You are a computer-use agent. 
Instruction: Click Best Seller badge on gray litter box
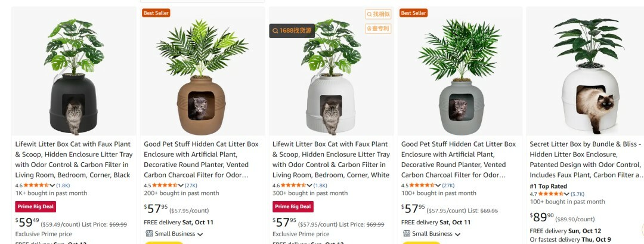[414, 13]
